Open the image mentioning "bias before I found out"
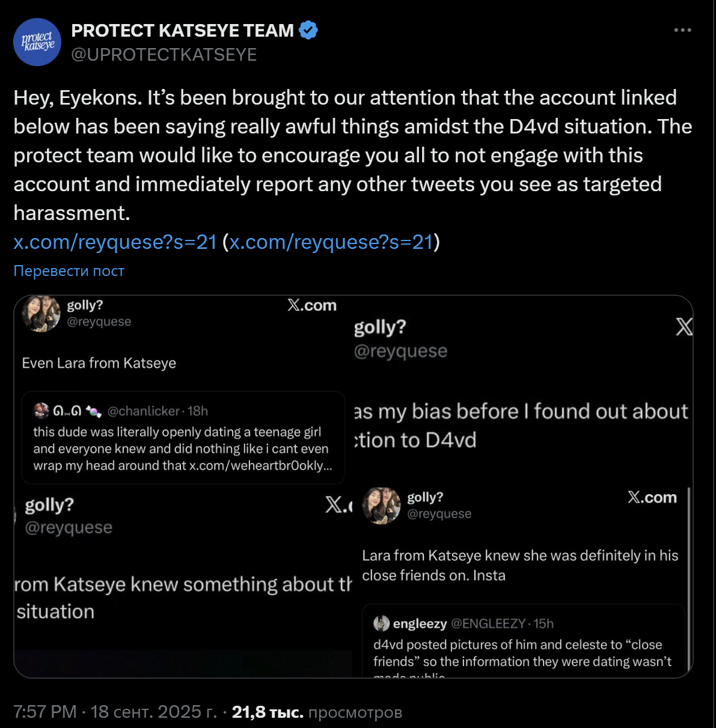The width and height of the screenshot is (716, 728). (522, 391)
